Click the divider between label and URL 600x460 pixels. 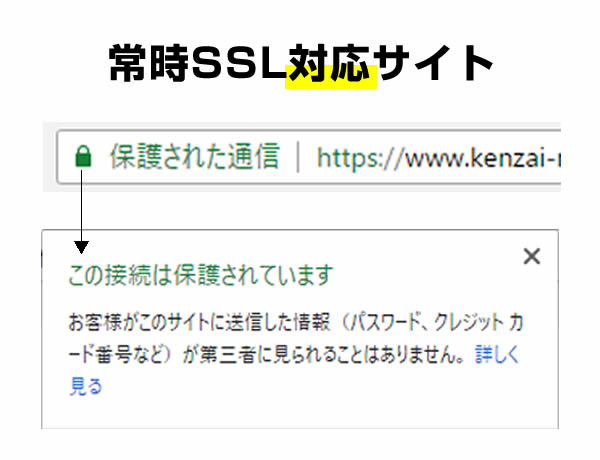[x=298, y=157]
